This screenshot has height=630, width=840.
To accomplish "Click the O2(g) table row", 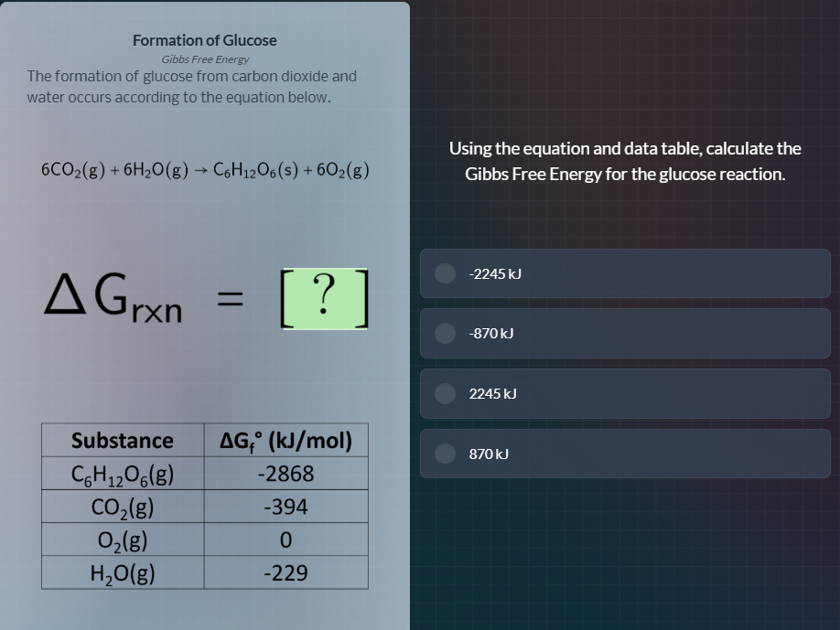I will click(x=123, y=539).
